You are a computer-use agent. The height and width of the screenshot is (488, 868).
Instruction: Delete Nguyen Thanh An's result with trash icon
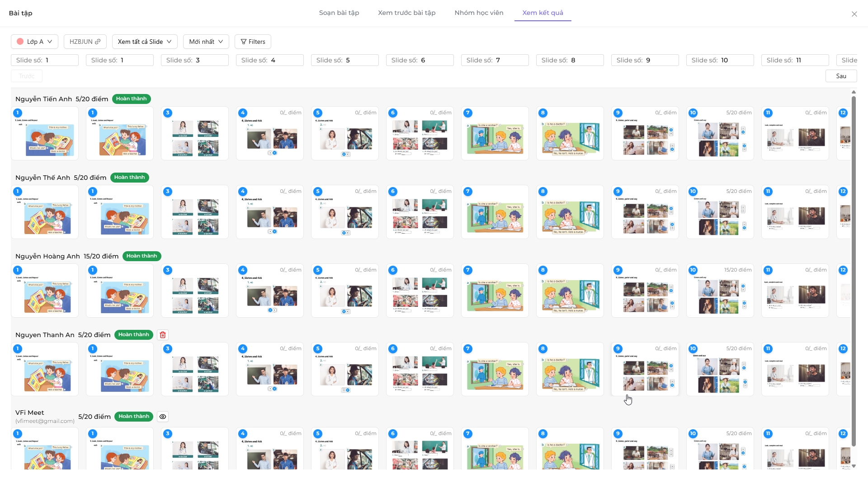163,335
